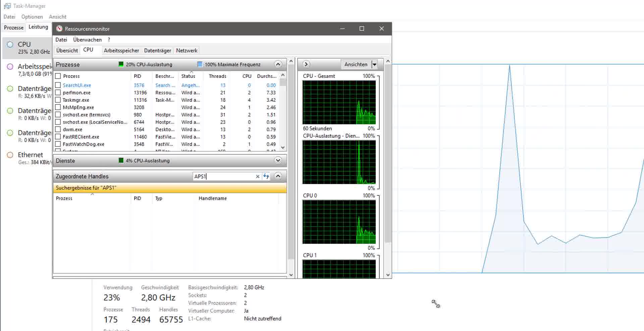
Task: Click the CPU - Gesamt graph
Action: (339, 102)
